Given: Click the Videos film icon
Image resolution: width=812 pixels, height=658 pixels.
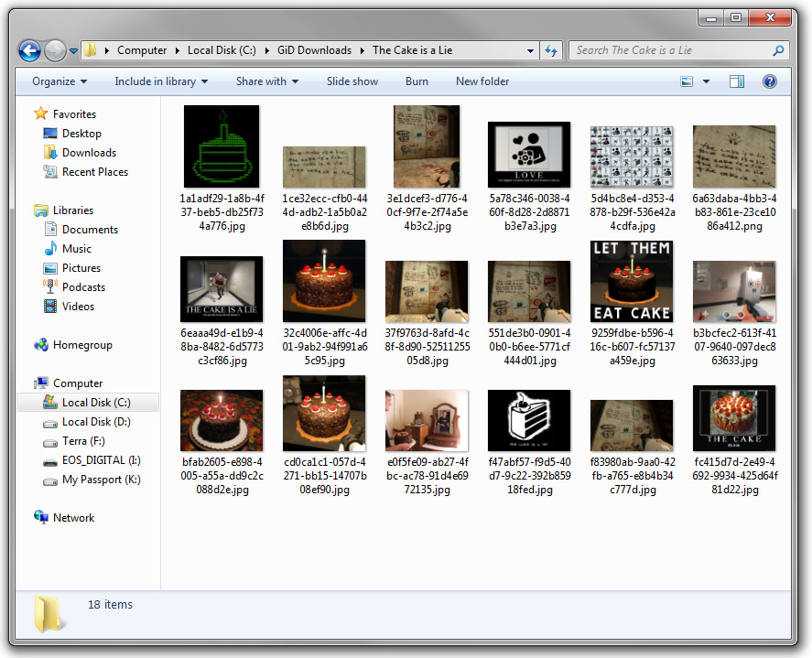Looking at the screenshot, I should (50, 306).
